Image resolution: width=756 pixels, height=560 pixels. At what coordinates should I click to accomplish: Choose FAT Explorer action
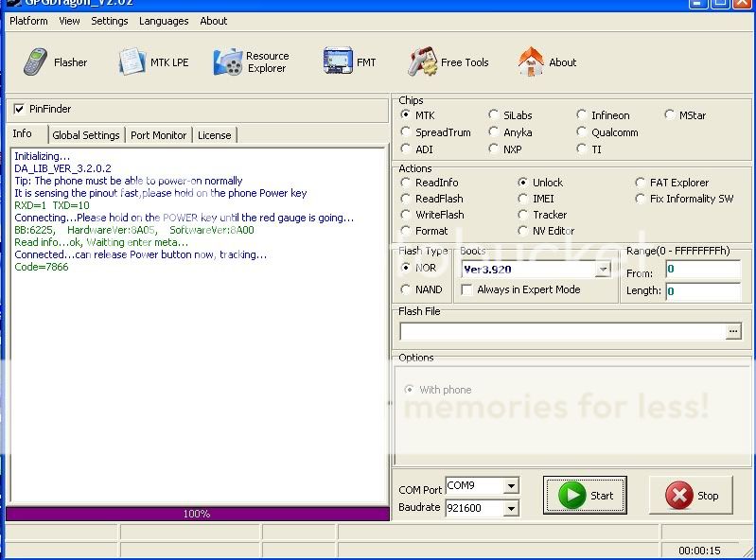pos(640,183)
